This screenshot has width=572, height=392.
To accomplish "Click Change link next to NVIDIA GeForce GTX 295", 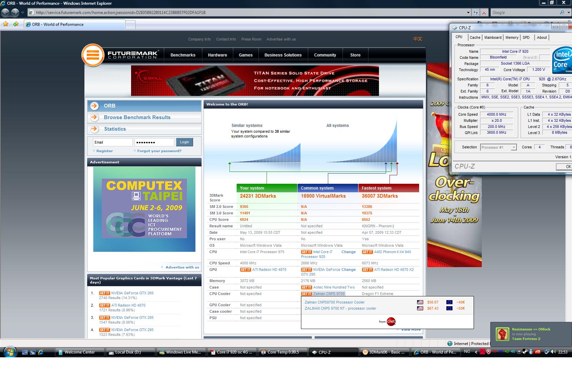I will (348, 270).
